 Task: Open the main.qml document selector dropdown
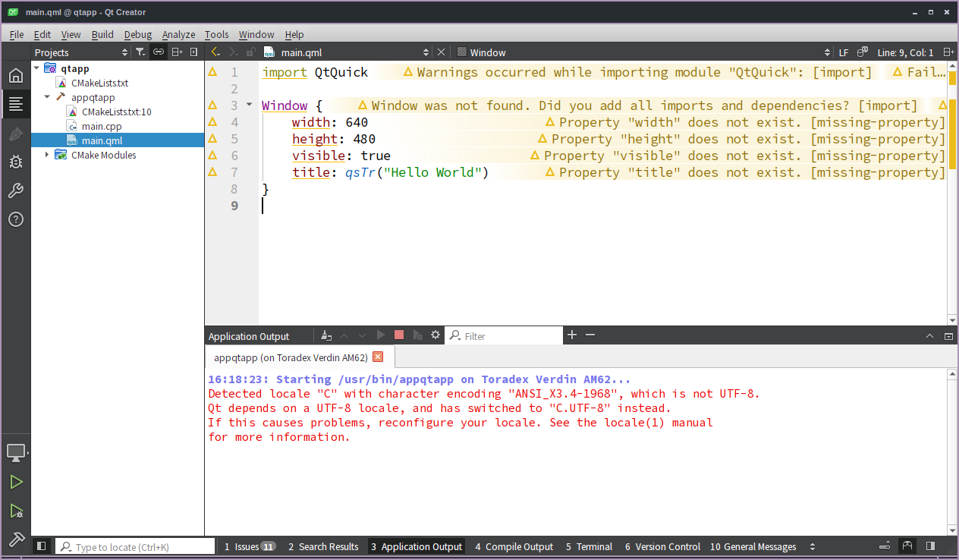426,52
